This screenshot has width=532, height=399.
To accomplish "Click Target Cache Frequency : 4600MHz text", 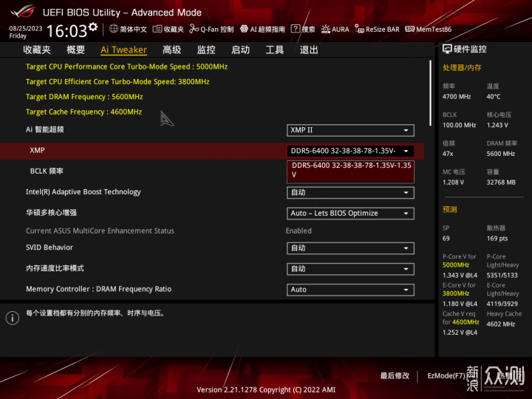I will point(83,112).
